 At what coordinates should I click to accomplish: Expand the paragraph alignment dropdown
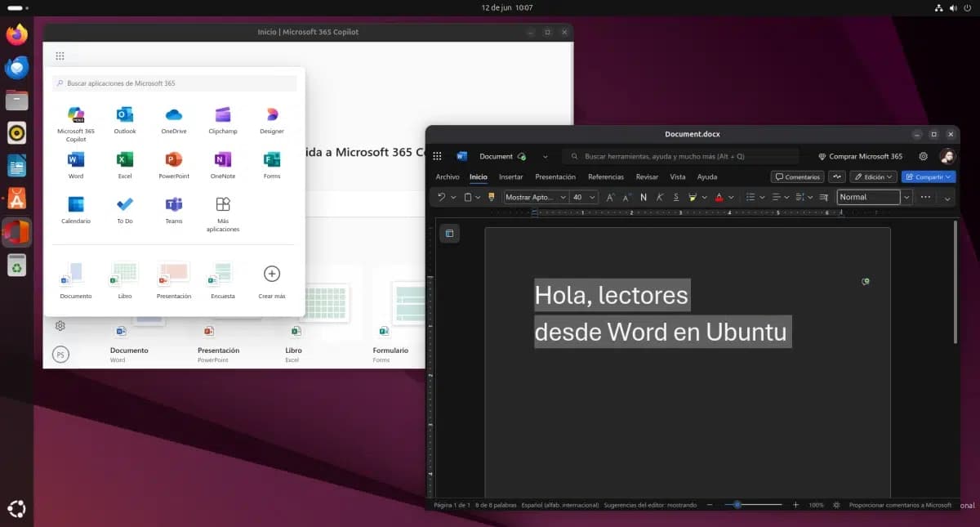click(786, 197)
